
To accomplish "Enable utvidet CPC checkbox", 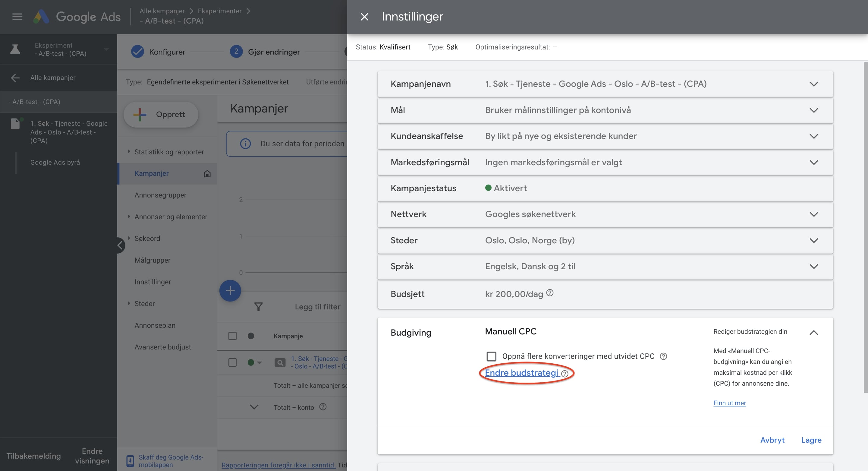I will [x=491, y=356].
